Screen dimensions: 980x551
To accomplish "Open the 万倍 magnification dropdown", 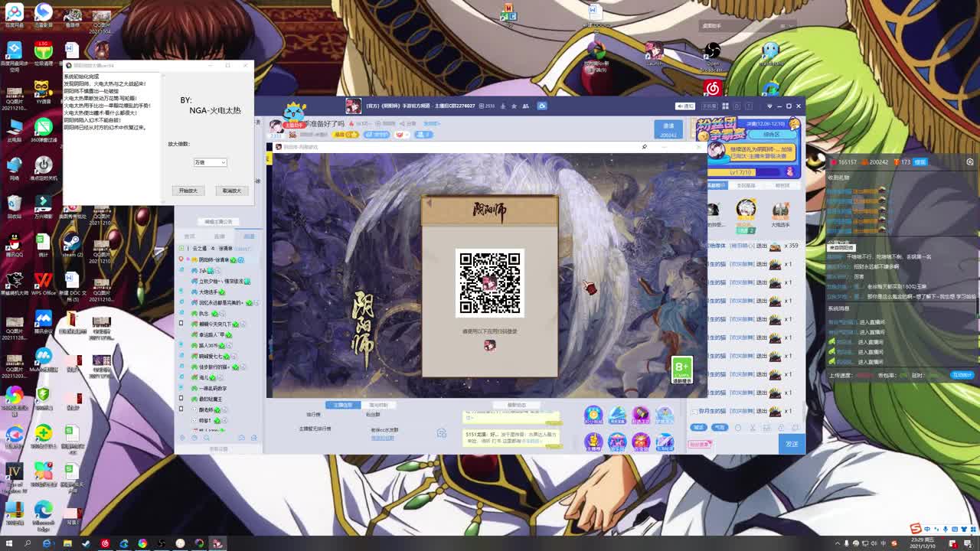I will click(x=210, y=162).
